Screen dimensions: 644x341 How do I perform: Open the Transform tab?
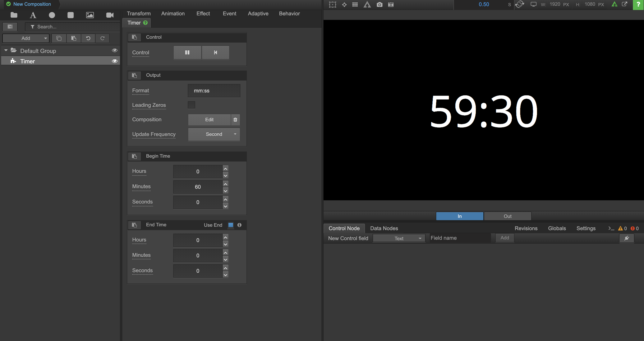[x=139, y=13]
